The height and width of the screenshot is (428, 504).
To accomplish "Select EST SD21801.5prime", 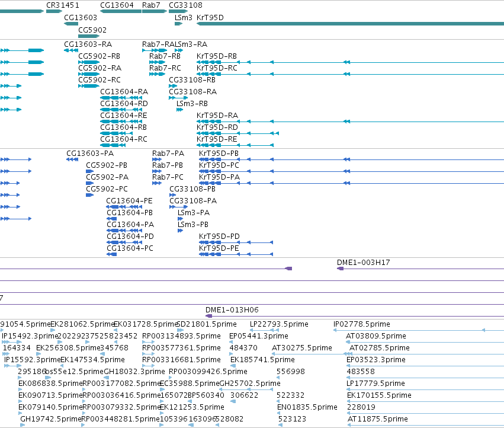I will [x=207, y=324].
